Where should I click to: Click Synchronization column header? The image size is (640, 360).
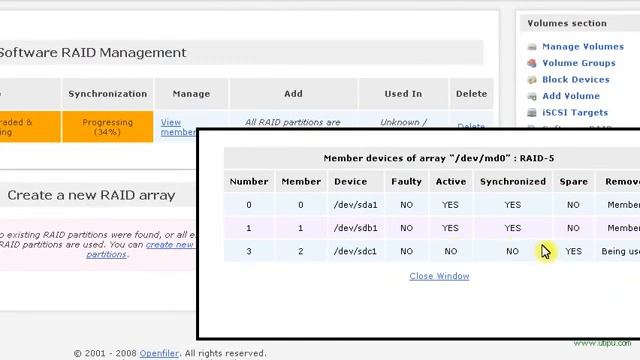pyautogui.click(x=108, y=94)
